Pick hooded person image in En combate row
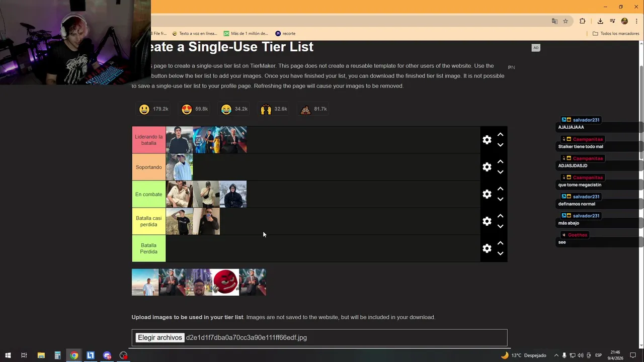 [x=233, y=194]
